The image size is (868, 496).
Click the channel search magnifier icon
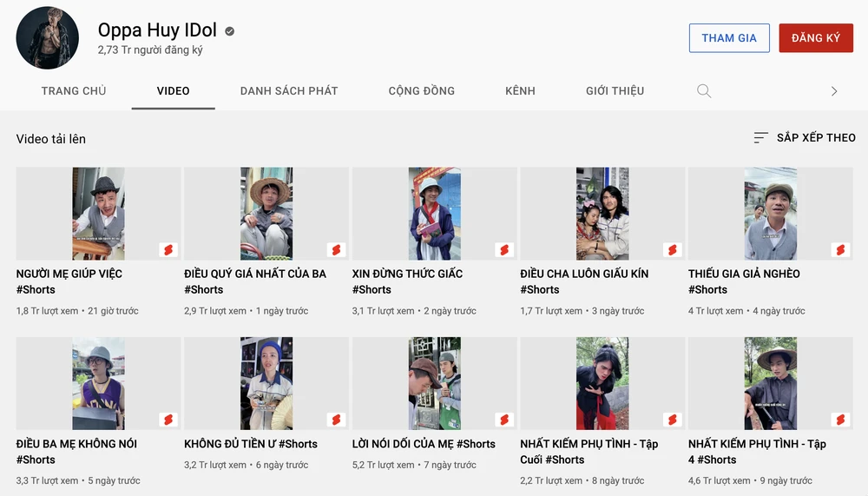[704, 91]
